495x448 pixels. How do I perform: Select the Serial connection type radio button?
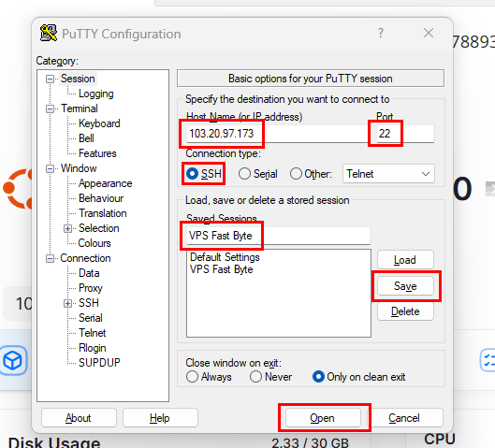[x=244, y=174]
